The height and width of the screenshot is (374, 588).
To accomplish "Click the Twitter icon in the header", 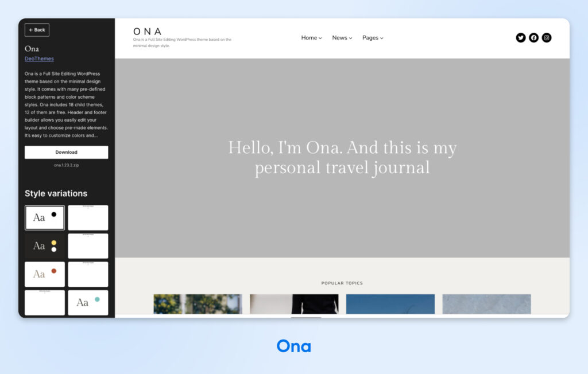I will coord(521,38).
